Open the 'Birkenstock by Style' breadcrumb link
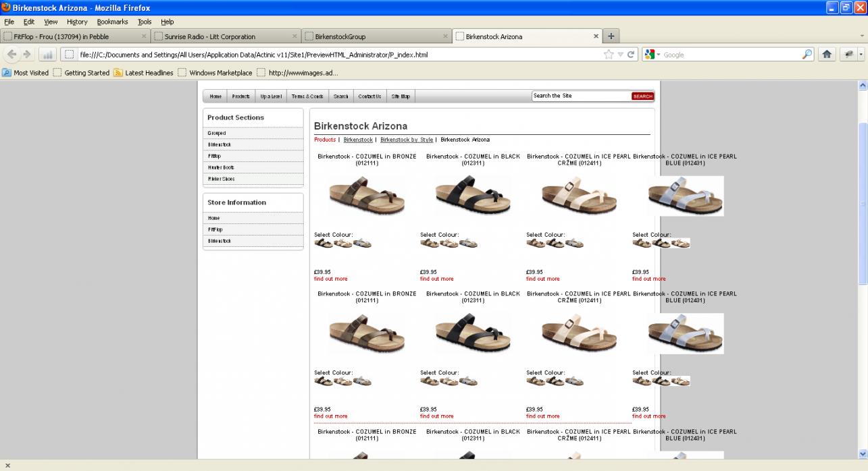The height and width of the screenshot is (471, 868). coord(406,140)
